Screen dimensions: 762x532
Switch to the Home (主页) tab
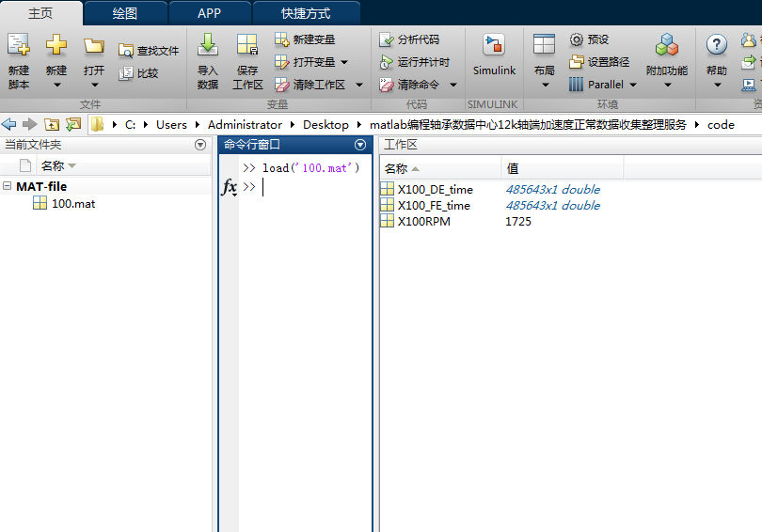pyautogui.click(x=40, y=13)
